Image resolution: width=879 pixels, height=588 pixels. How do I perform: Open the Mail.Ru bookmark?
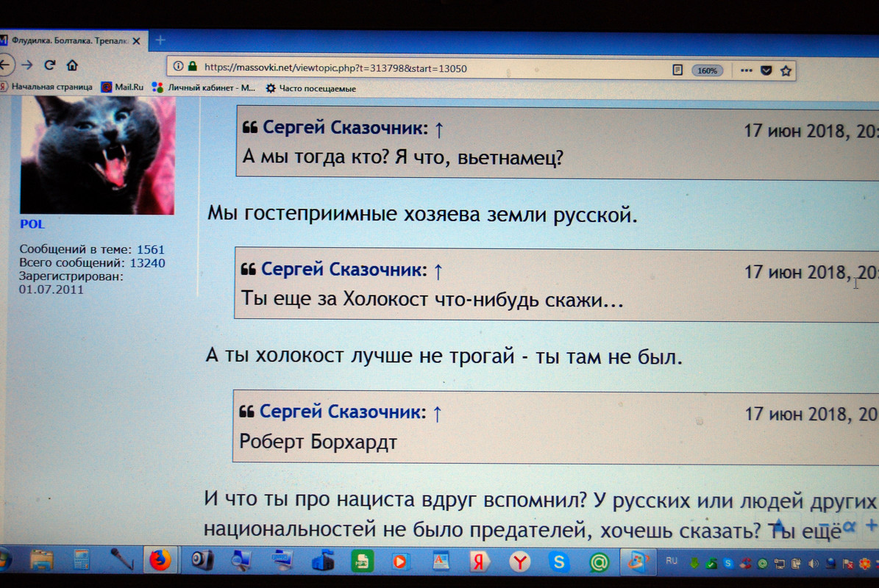point(122,87)
